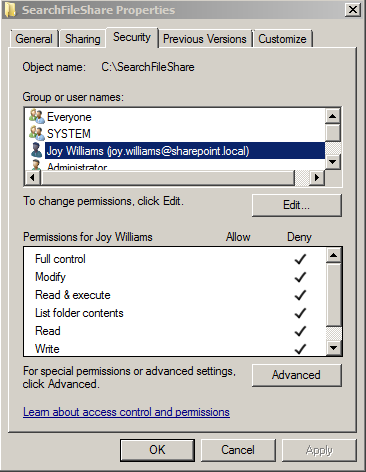Click the object name path C:\SearchFileShare
Viewport: 366px width, 472px height.
tap(148, 67)
